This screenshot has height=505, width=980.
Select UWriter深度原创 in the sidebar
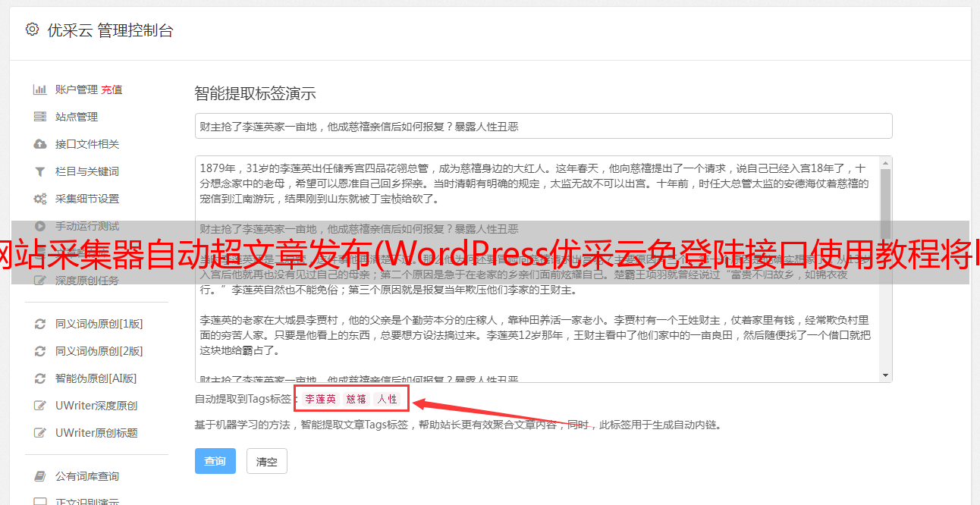click(x=96, y=406)
